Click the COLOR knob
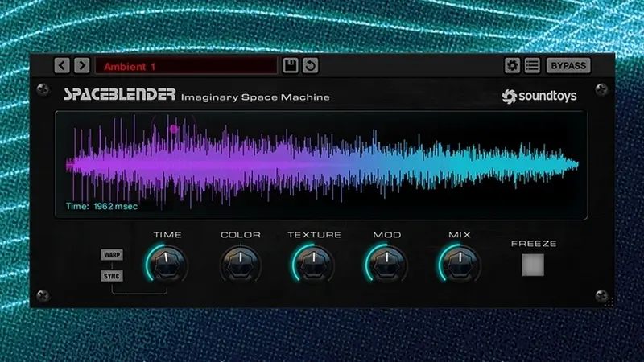This screenshot has width=644, height=362. point(240,265)
